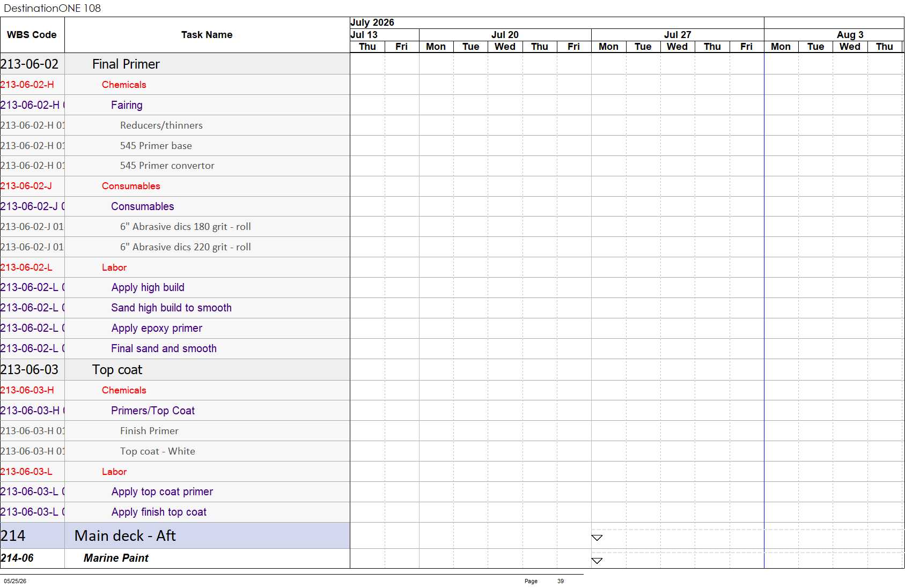The width and height of the screenshot is (905, 588).
Task: Click WBS code 213-06-02
Action: pyautogui.click(x=30, y=64)
